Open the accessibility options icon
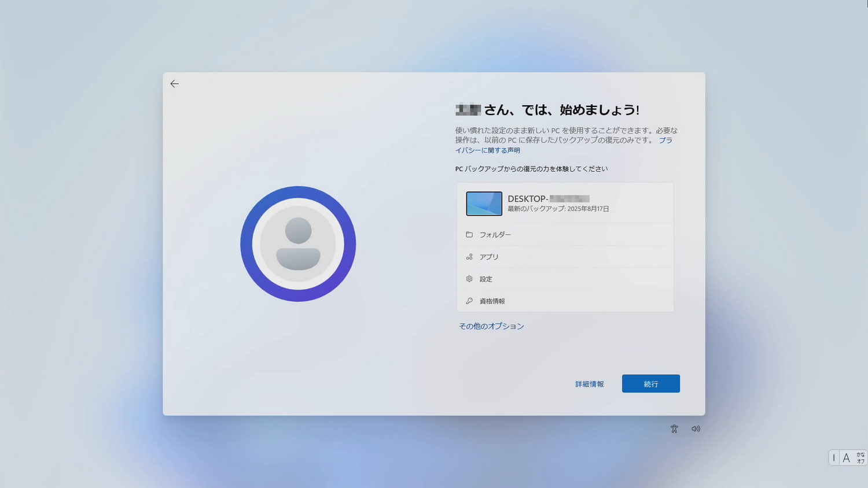Viewport: 868px width, 488px height. [x=674, y=428]
